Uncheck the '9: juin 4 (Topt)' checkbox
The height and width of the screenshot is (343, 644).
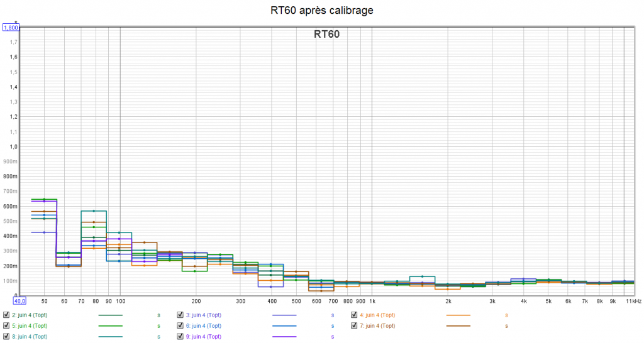180,337
